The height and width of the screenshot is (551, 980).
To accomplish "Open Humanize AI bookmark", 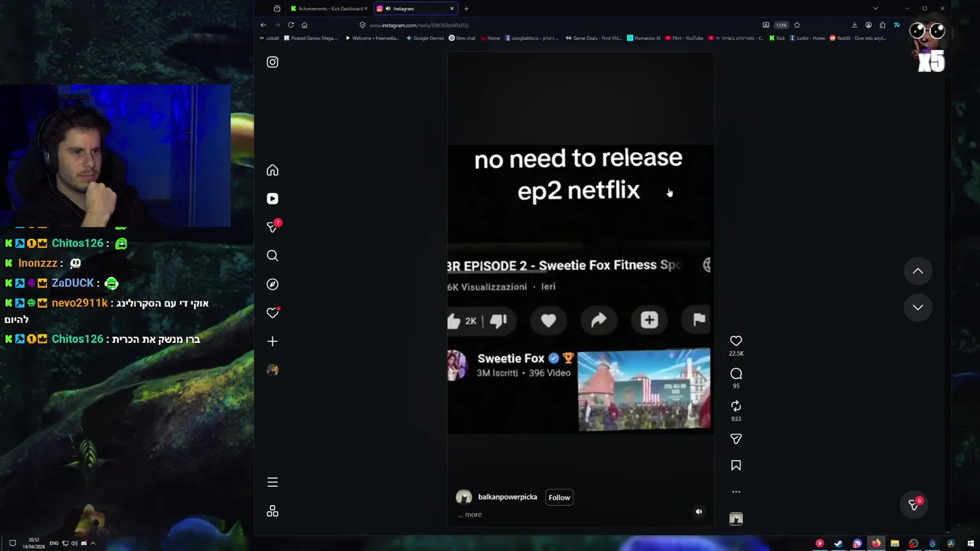I will 644,38.
